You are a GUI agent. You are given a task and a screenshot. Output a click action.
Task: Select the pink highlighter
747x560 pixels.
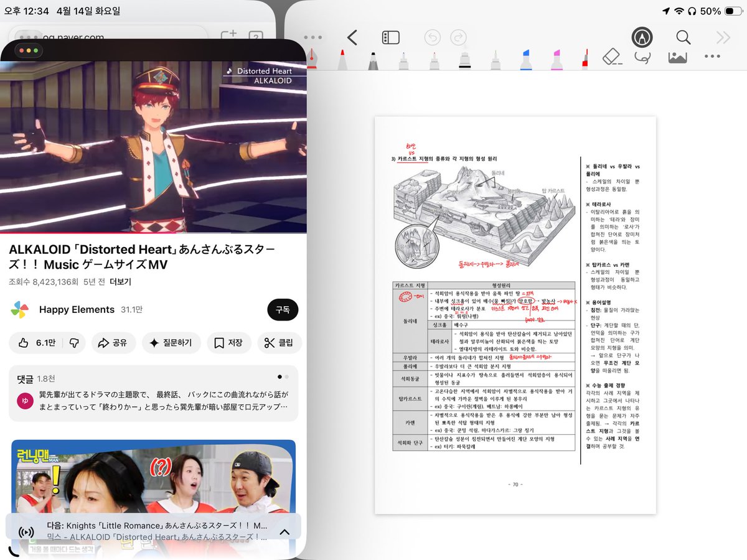[x=557, y=59]
